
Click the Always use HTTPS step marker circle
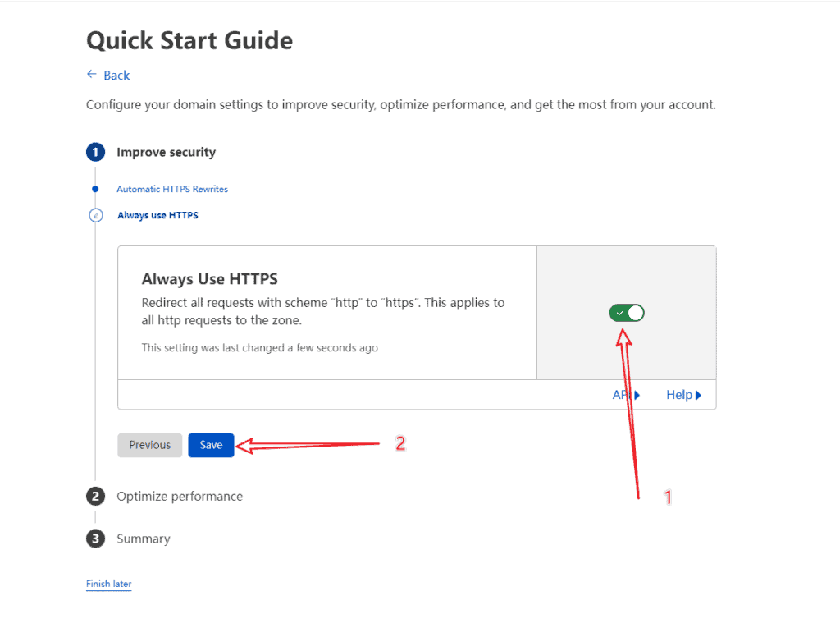coord(95,215)
